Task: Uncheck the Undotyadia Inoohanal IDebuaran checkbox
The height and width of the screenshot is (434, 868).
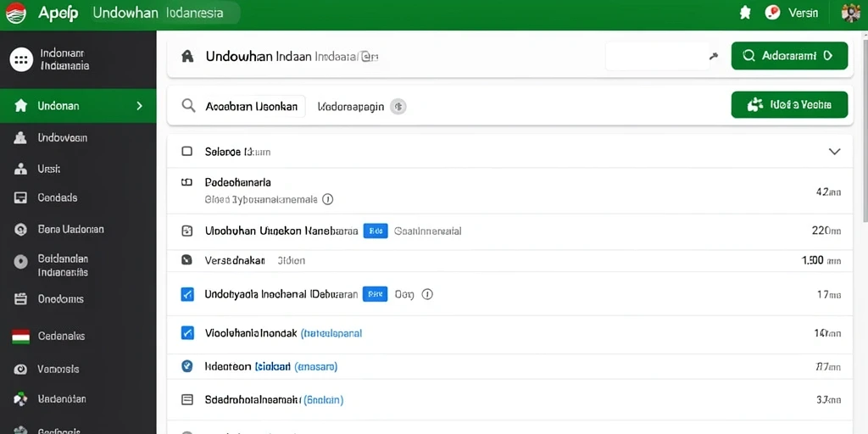Action: (x=187, y=294)
